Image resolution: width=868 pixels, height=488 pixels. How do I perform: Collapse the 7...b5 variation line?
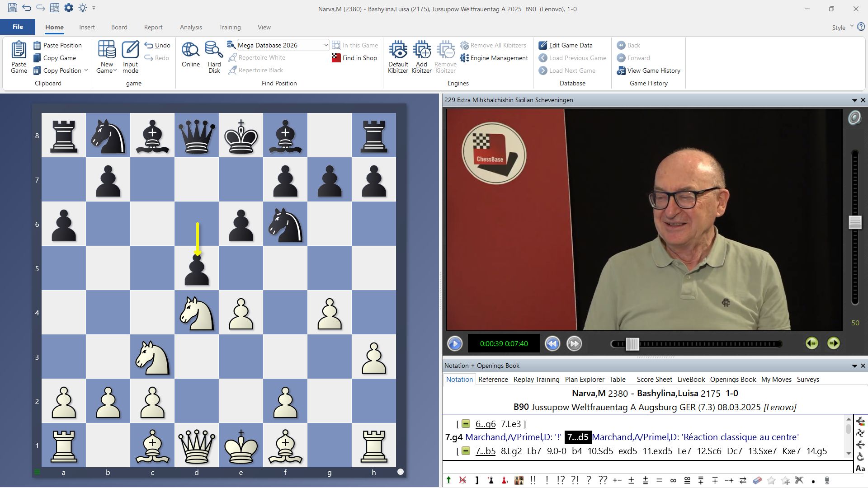pyautogui.click(x=466, y=451)
